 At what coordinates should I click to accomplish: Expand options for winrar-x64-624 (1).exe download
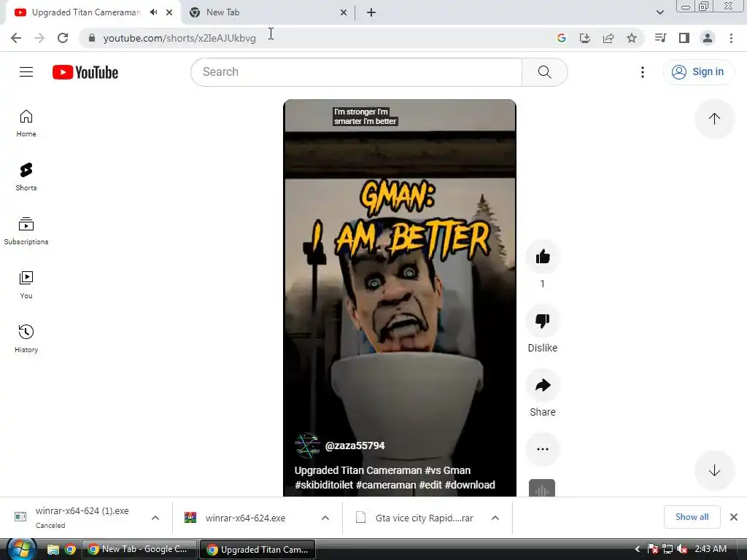tap(155, 518)
